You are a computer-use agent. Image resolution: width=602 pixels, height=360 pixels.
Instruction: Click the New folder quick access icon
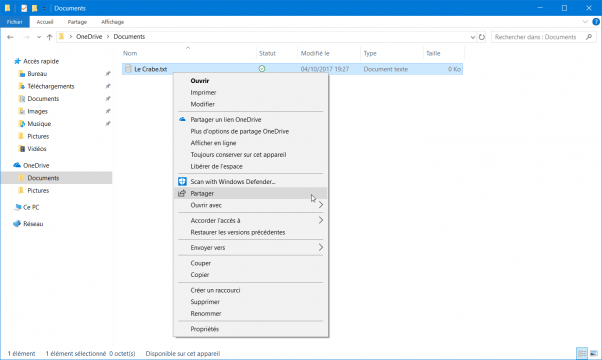pos(35,8)
